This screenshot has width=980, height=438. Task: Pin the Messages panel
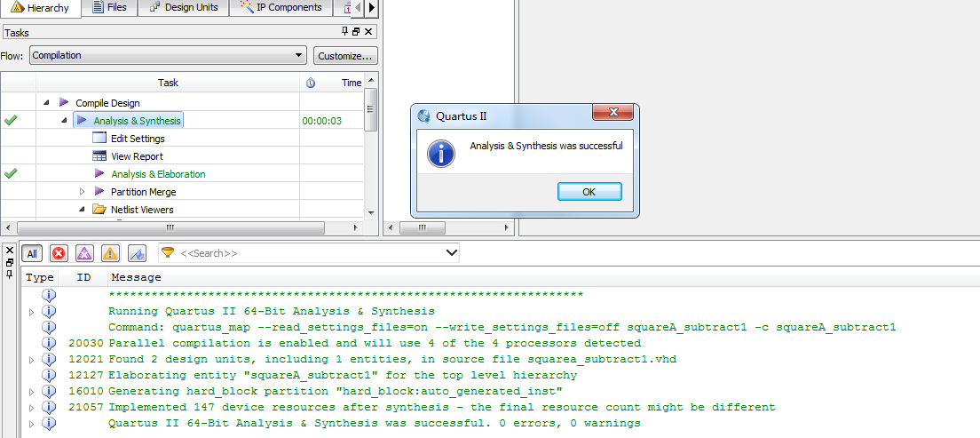coord(10,274)
